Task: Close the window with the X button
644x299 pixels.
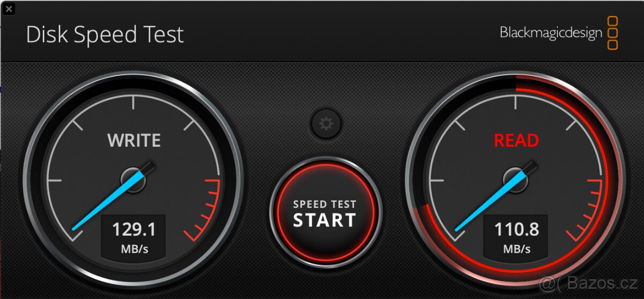Action: (8, 8)
